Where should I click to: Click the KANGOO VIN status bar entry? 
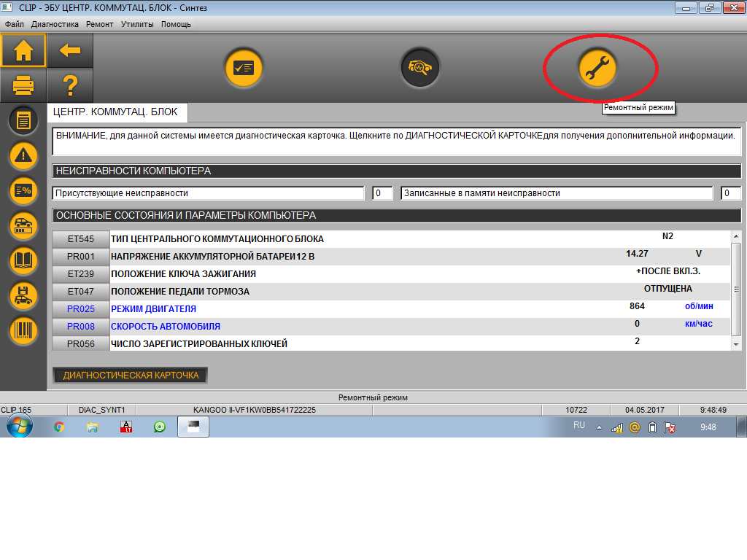[x=255, y=410]
